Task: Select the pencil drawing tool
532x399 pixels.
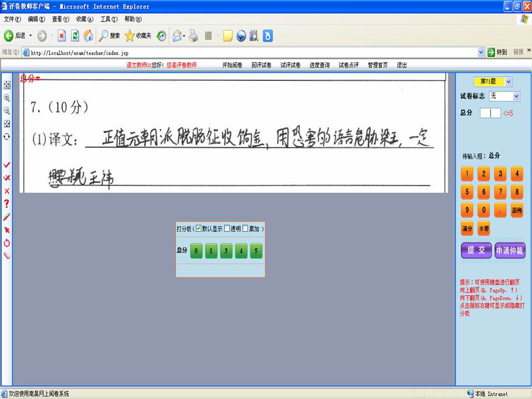Action: coord(7,217)
